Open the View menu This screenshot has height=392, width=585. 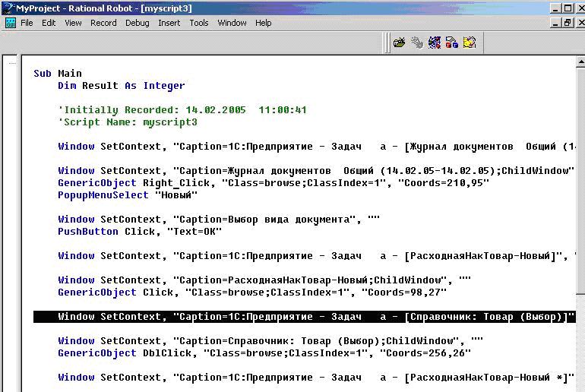pos(73,23)
